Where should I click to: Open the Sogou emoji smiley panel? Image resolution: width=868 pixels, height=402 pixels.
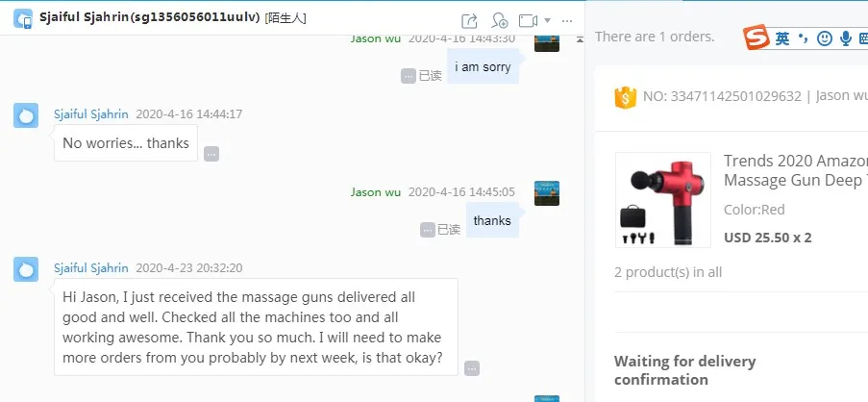825,38
